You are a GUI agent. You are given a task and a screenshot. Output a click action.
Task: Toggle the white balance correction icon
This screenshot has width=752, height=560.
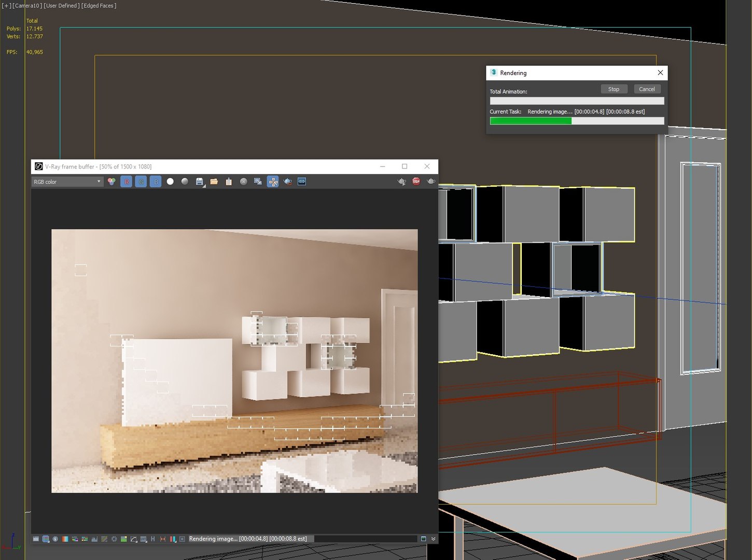[x=65, y=539]
